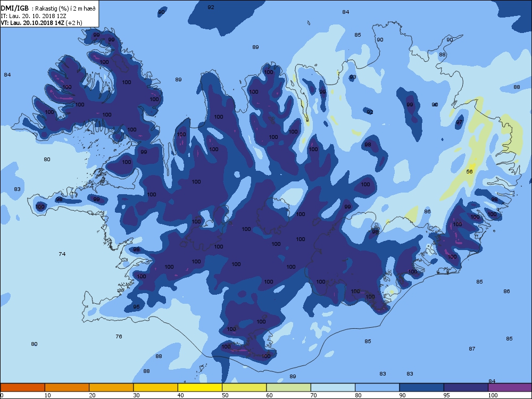Click the legend scale label 0
532x399 pixels.
(x=2, y=395)
